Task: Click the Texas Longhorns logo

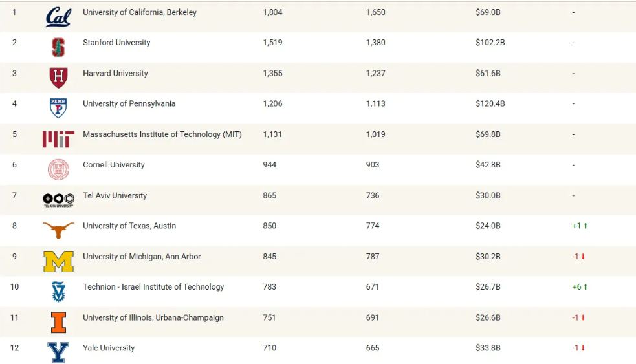Action: coord(58,230)
